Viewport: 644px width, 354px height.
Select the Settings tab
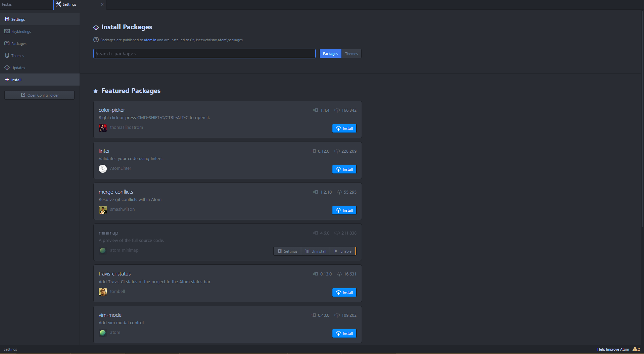click(69, 4)
